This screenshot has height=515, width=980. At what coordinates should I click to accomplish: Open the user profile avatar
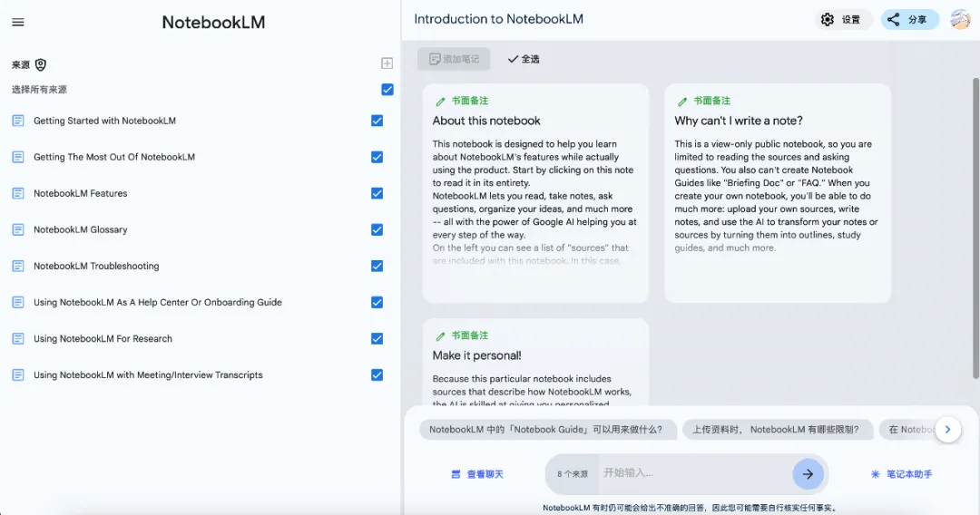(960, 19)
